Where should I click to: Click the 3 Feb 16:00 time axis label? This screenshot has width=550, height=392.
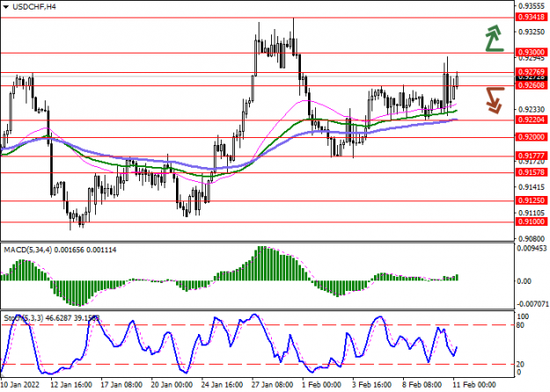372,385
